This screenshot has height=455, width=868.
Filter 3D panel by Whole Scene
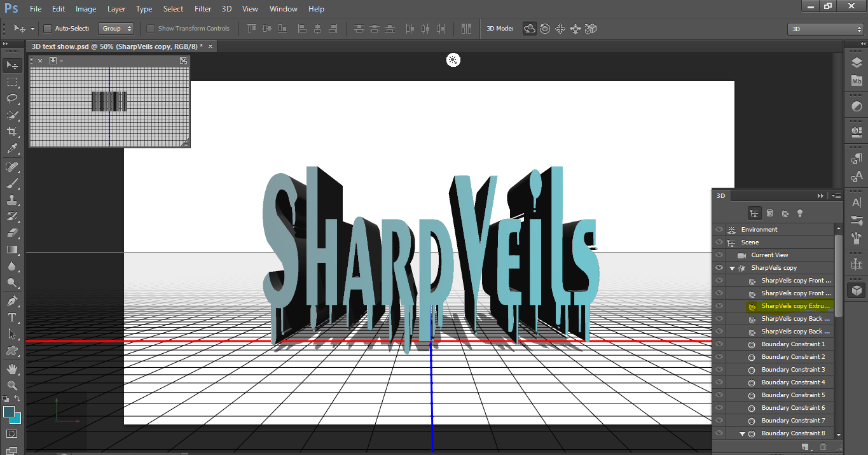point(754,213)
